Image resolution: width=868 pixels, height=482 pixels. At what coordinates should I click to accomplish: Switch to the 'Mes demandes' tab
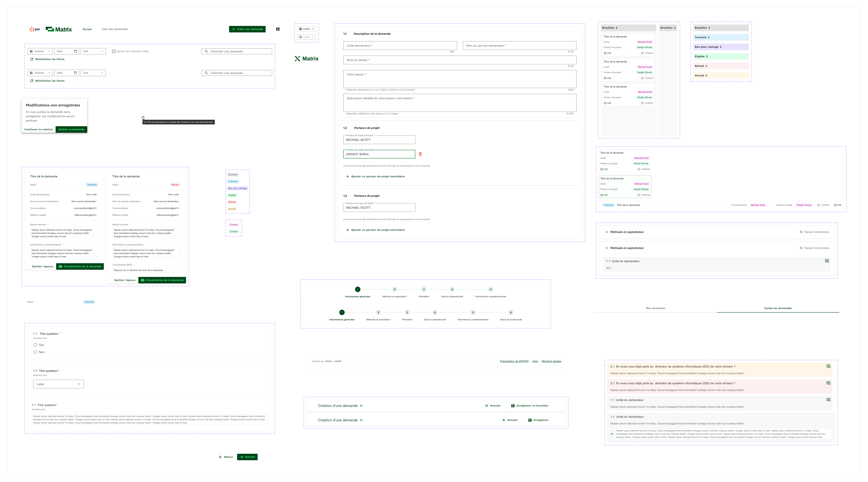655,308
